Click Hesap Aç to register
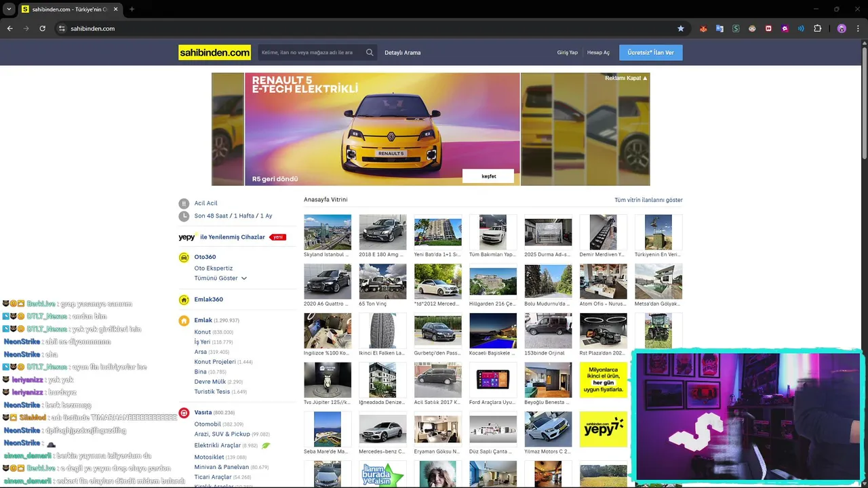The height and width of the screenshot is (488, 868). pos(598,52)
